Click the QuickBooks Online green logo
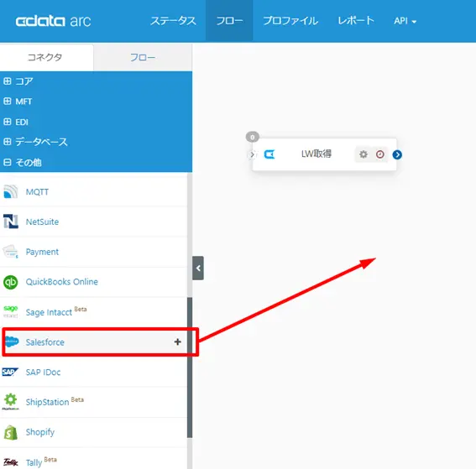 [11, 282]
